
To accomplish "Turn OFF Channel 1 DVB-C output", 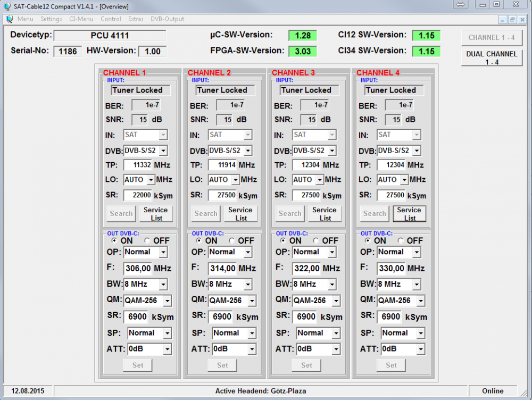I will (148, 240).
